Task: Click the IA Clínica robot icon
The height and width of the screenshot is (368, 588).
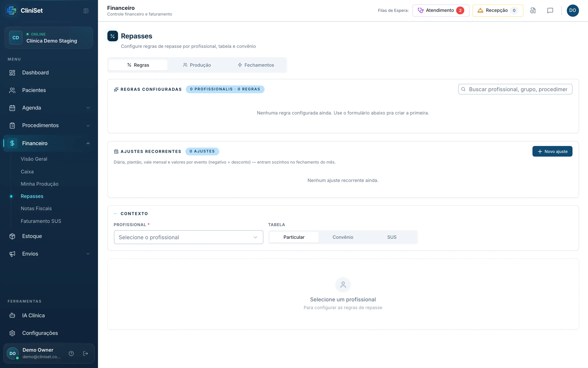Action: coord(12,315)
